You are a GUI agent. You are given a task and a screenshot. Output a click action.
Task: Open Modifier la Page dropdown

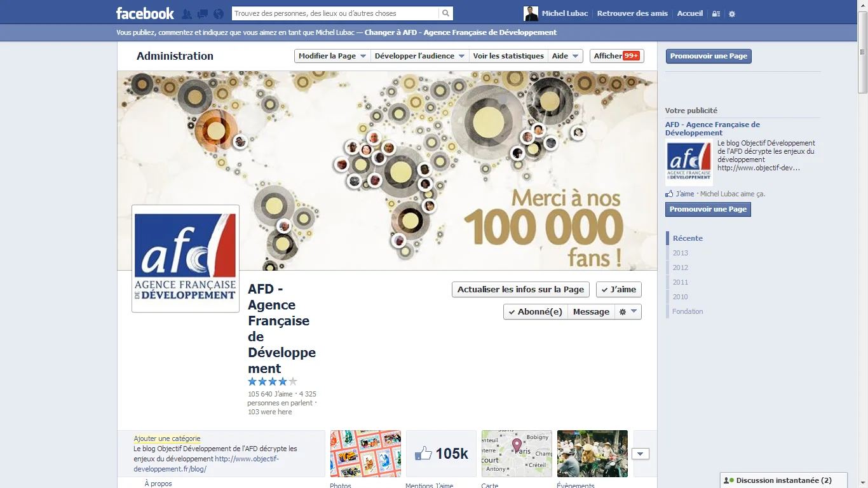(x=332, y=56)
